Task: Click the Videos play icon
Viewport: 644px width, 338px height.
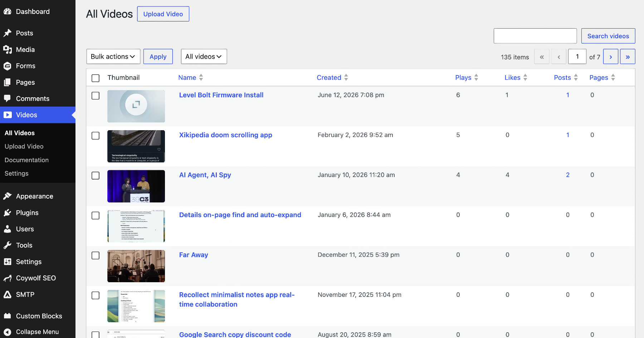Action: tap(8, 115)
